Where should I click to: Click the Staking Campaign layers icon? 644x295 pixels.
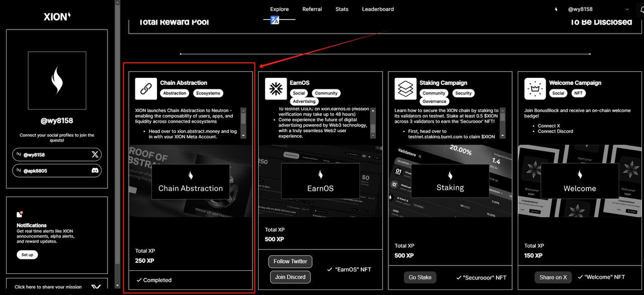coord(406,89)
